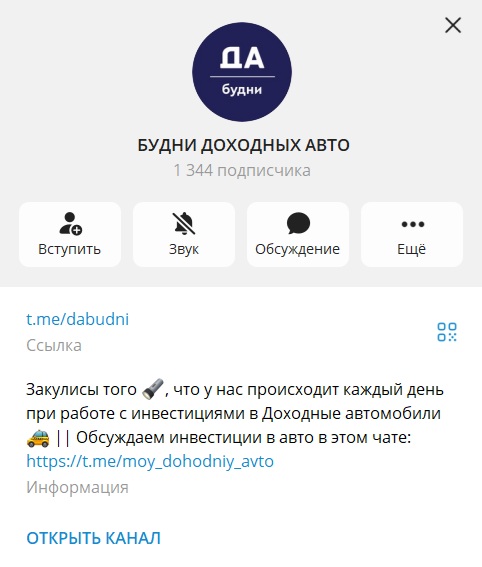482x567 pixels.
Task: Click the Обсуждение button label
Action: point(298,249)
